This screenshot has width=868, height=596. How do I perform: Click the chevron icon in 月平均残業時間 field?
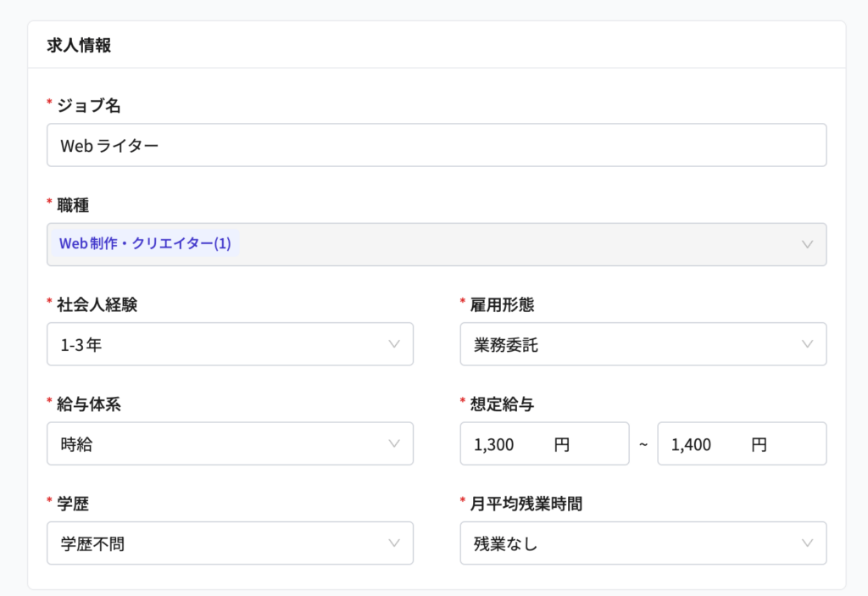807,543
